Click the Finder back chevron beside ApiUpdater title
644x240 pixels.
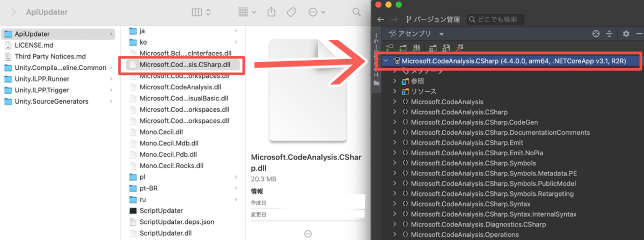coord(14,12)
